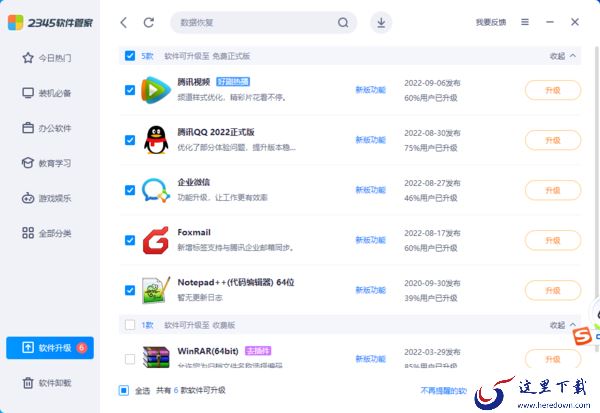Click the 游戏娱乐 gamepad icon

pos(28,198)
